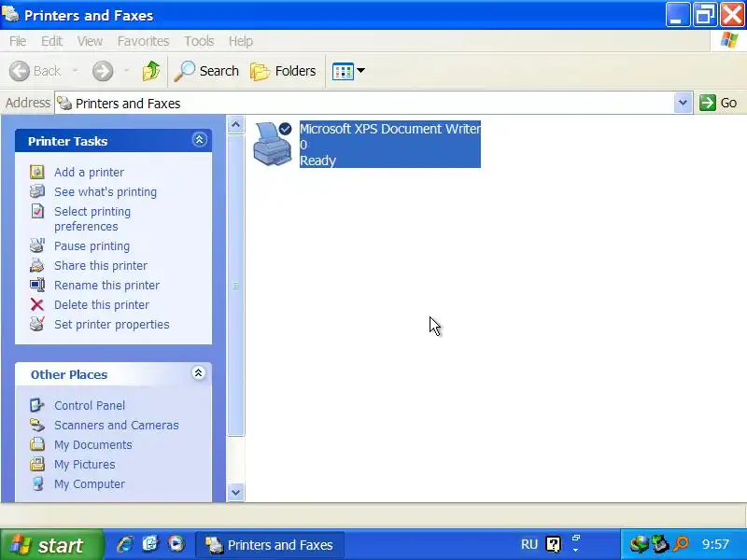
Task: Click the My Computer icon
Action: (37, 483)
